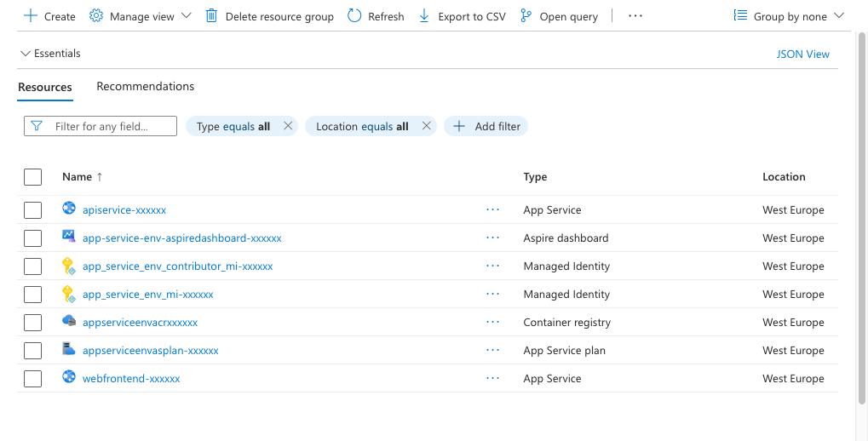The width and height of the screenshot is (868, 441).
Task: Select the Resources tab
Action: (x=45, y=87)
